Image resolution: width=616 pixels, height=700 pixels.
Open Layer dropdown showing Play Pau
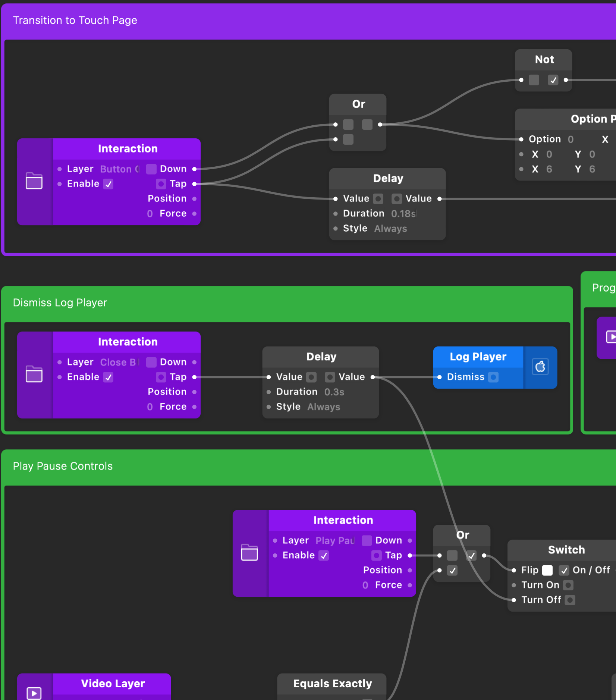(335, 541)
